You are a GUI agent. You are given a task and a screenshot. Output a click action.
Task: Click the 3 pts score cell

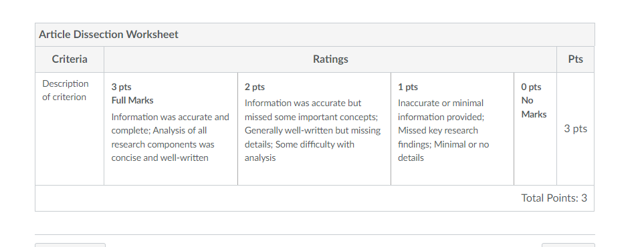click(x=575, y=129)
